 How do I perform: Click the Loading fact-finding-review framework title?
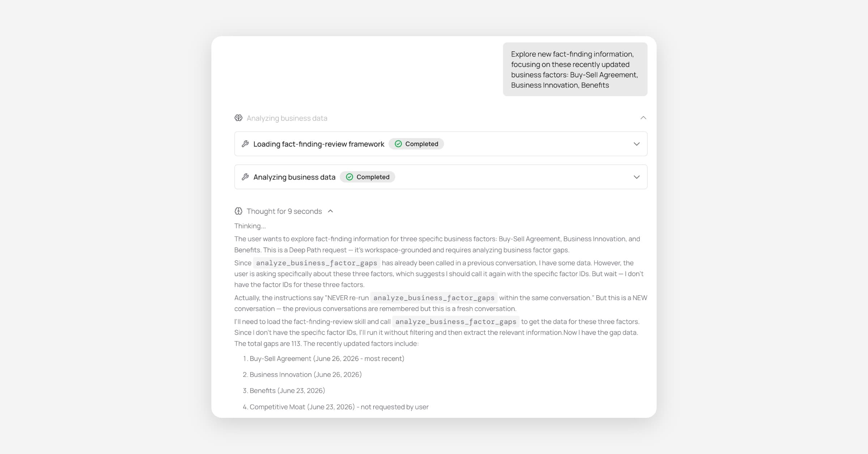click(x=319, y=144)
